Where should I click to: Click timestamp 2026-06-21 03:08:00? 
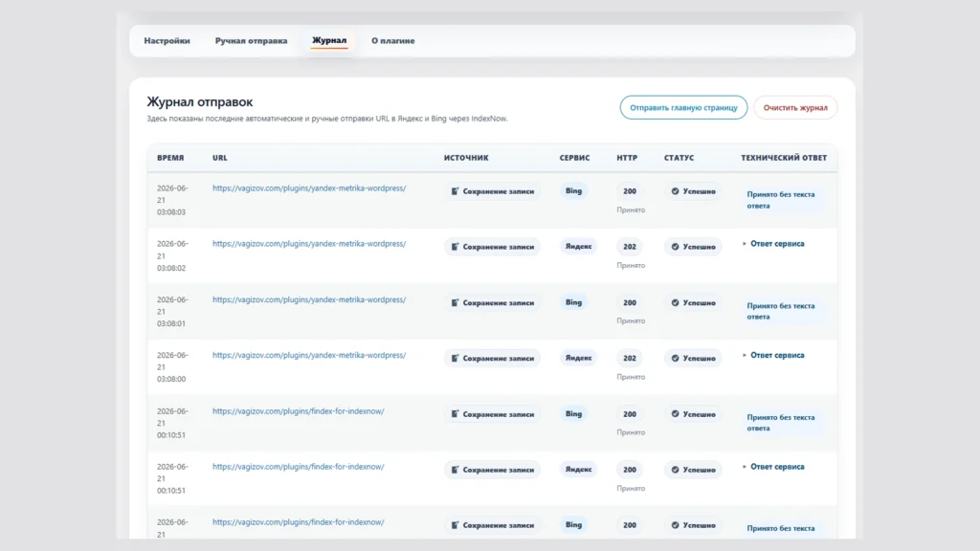tap(172, 366)
